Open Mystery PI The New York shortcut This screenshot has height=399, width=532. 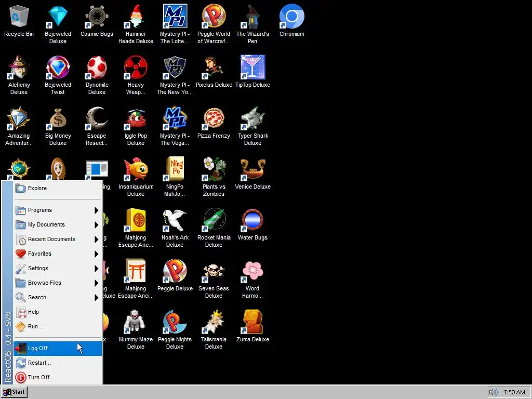coord(175,67)
